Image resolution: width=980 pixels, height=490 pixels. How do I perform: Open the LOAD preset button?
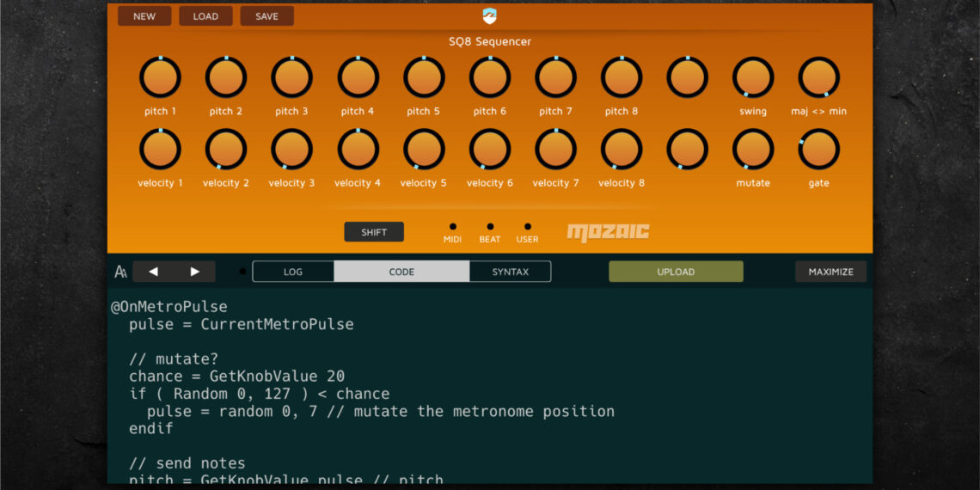pos(205,16)
